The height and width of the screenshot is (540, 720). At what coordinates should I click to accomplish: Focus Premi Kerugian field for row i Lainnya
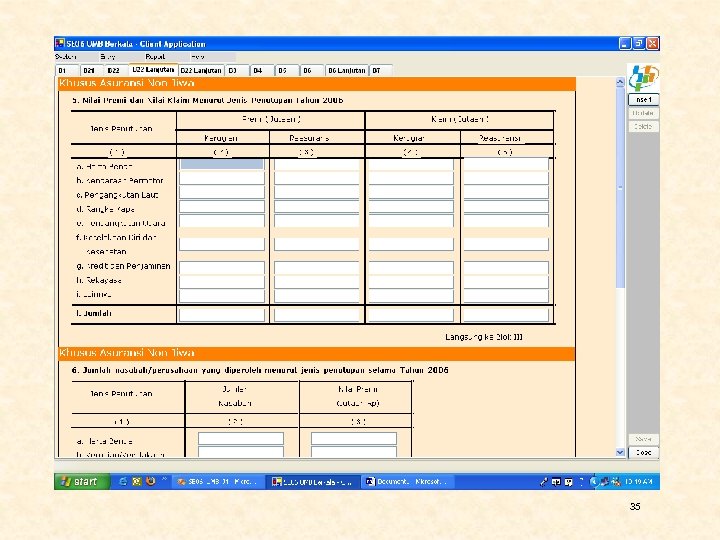coord(222,296)
